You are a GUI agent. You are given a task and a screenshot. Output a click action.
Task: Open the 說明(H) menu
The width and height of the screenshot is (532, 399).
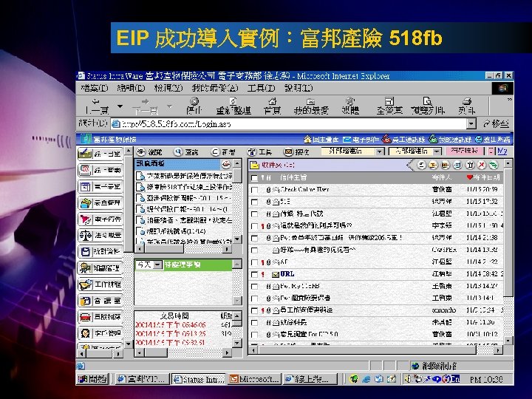299,88
